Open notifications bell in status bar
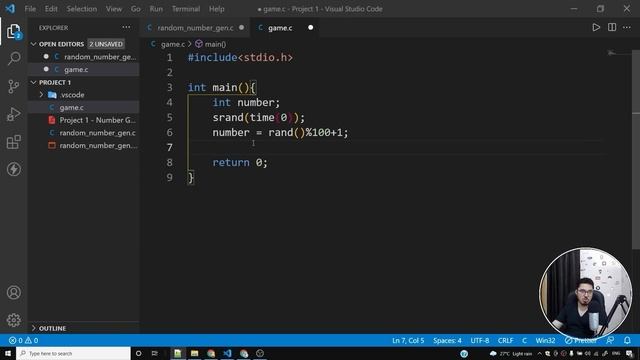Screen dimensions: 640x360 click(x=627, y=340)
